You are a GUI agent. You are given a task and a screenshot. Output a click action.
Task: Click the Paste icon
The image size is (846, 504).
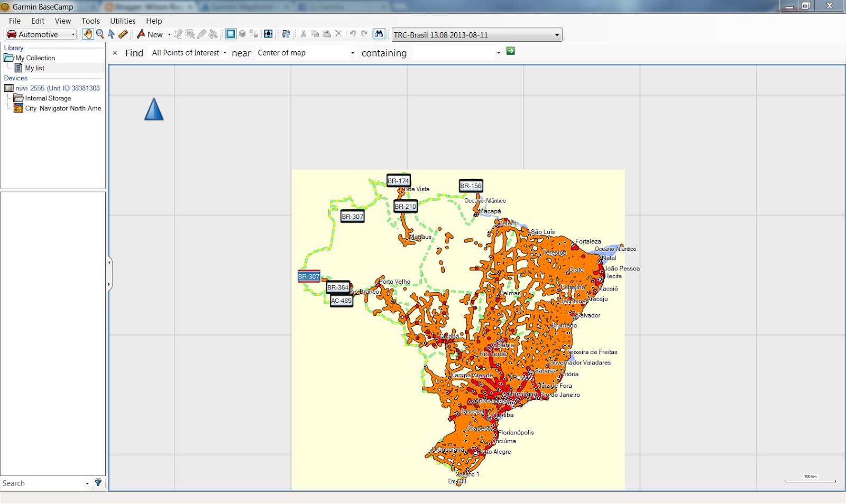pos(327,34)
